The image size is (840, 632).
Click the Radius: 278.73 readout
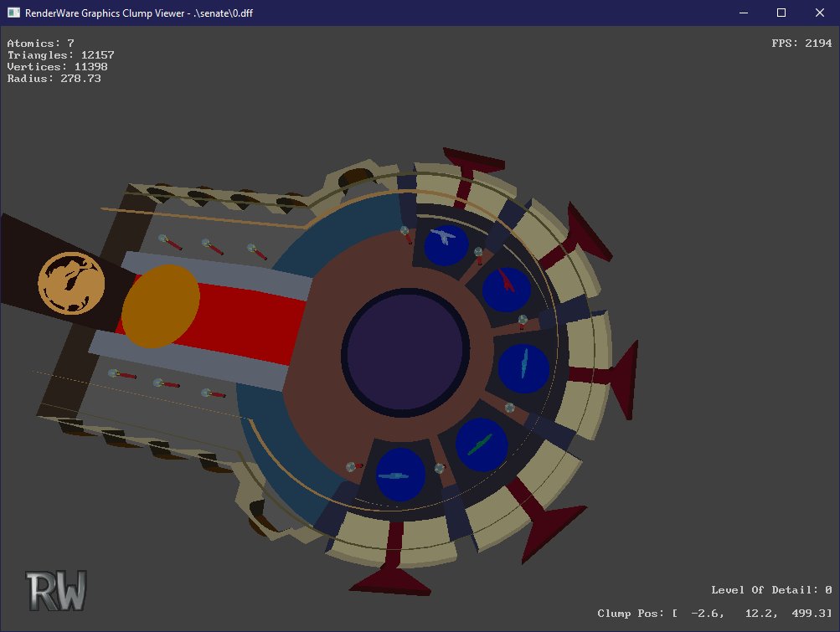54,78
